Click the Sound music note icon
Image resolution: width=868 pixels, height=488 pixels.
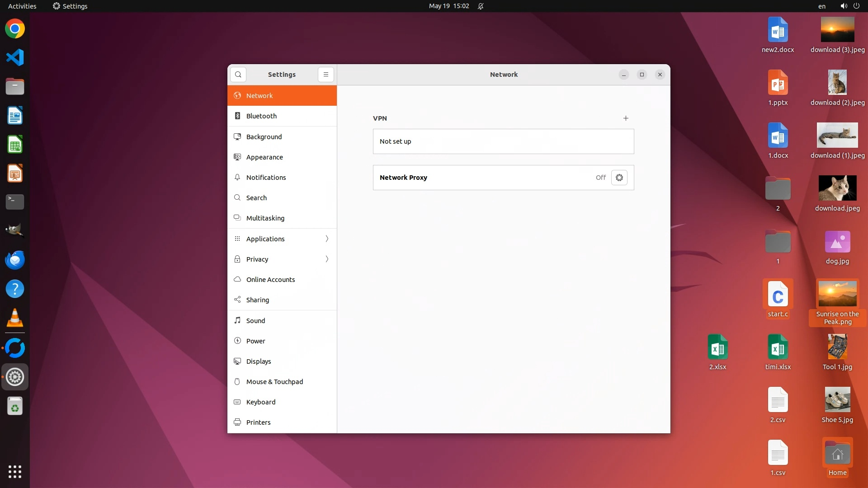pos(237,320)
